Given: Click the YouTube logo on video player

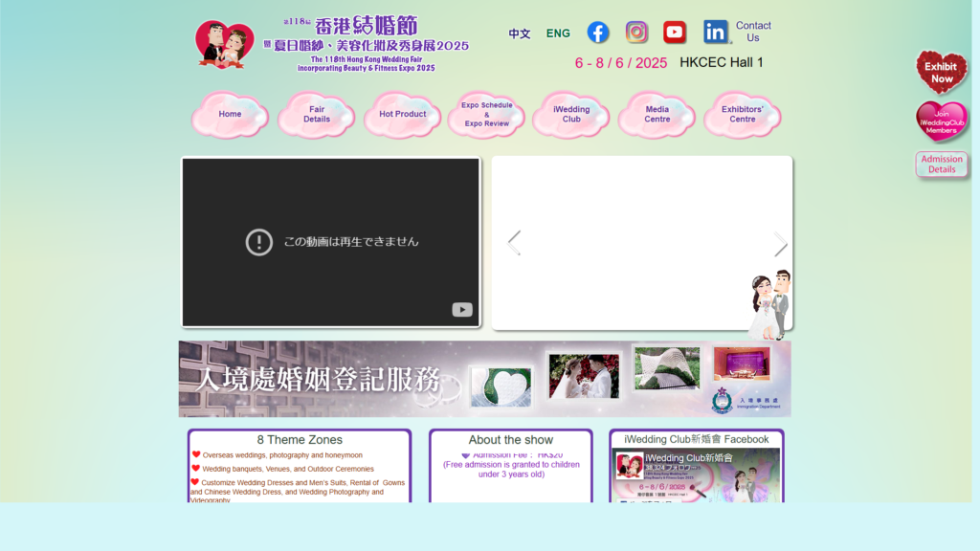Looking at the screenshot, I should click(462, 309).
